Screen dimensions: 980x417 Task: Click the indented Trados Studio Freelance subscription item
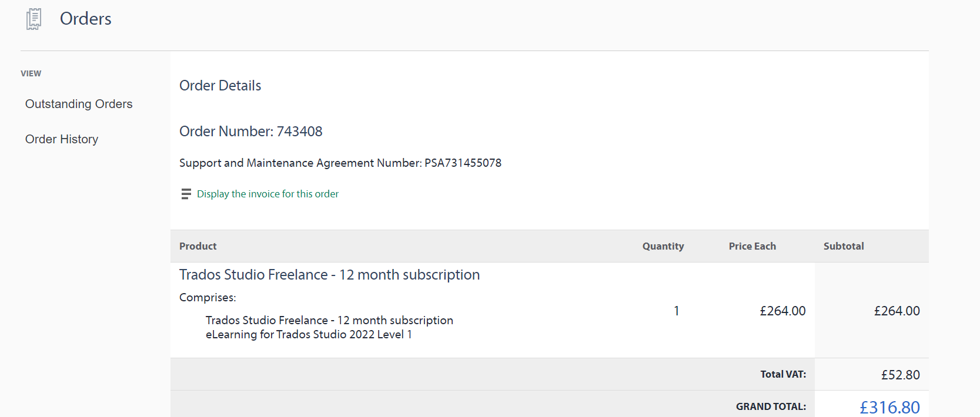[329, 320]
